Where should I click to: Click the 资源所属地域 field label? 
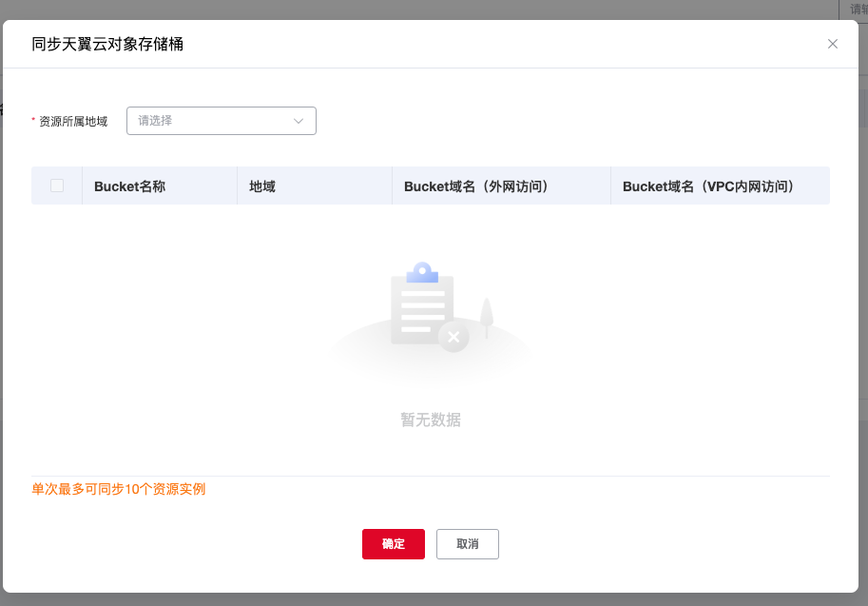[x=72, y=122]
